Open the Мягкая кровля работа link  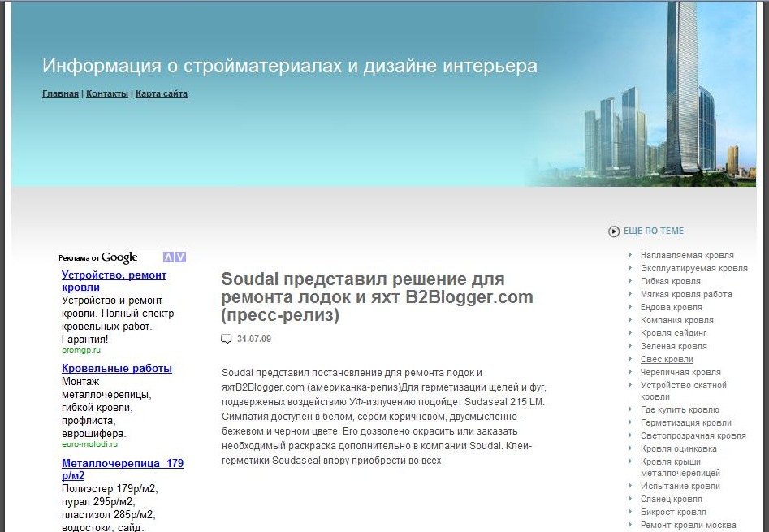[686, 294]
